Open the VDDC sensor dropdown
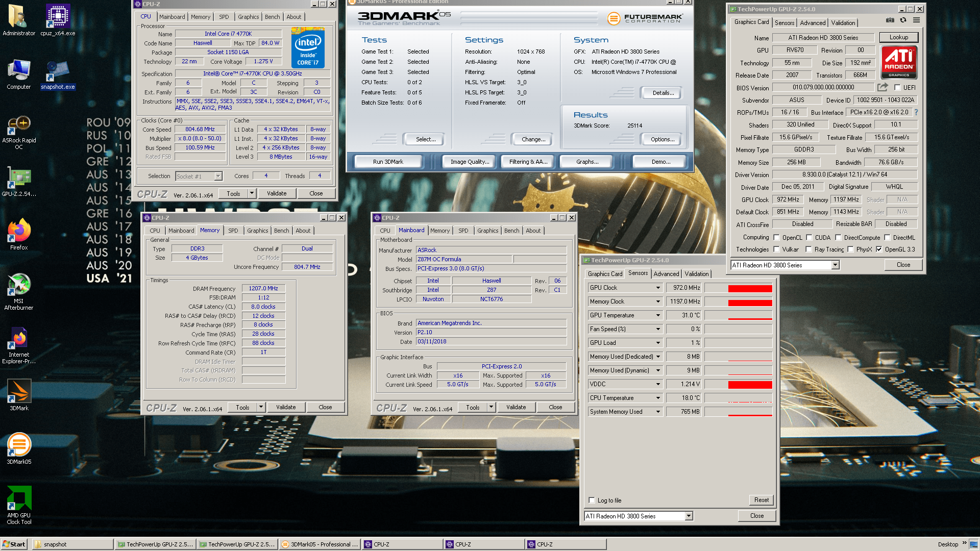The height and width of the screenshot is (551, 980). [x=658, y=384]
